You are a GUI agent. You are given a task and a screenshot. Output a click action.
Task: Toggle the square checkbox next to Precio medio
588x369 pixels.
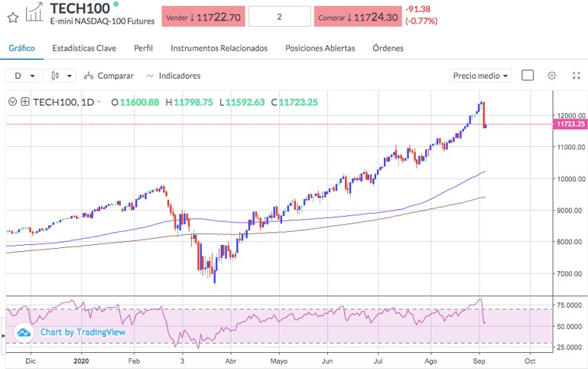pyautogui.click(x=528, y=76)
